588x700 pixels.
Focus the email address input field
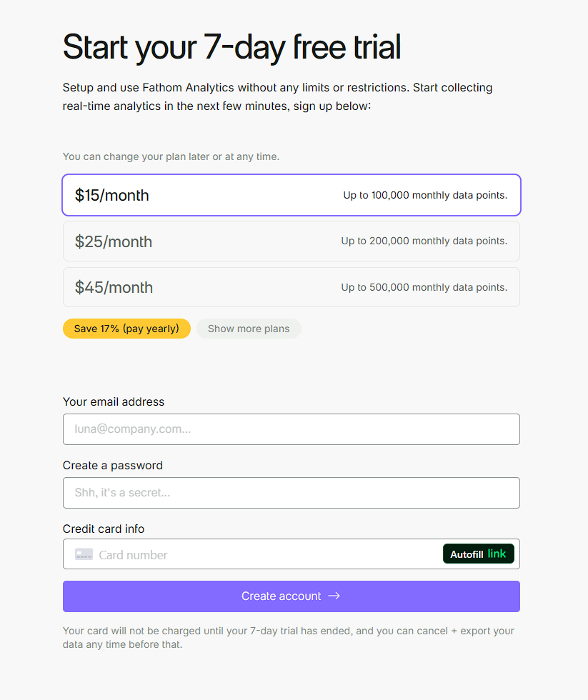291,429
